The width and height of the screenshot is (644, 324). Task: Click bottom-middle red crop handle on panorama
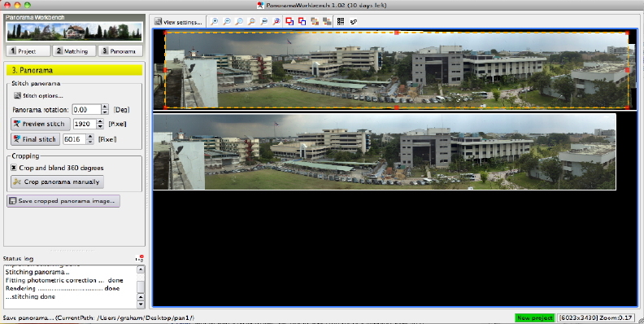click(x=396, y=107)
